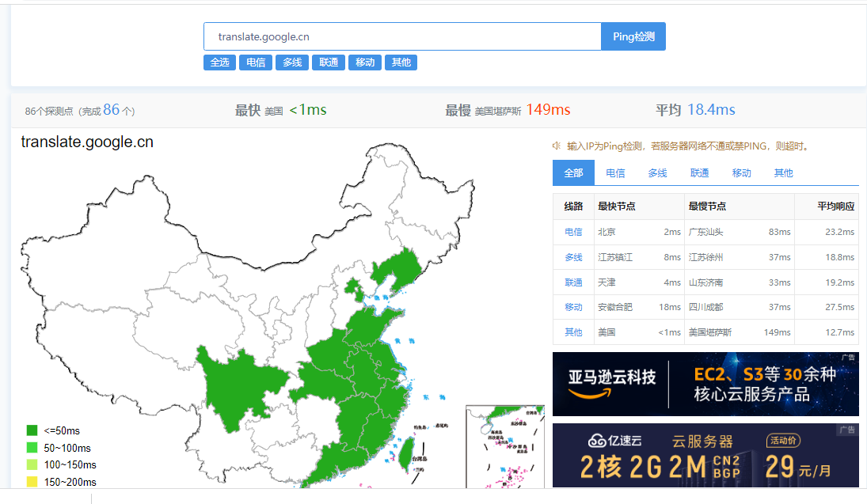Click the 149ms slowest summary value
This screenshot has height=504, width=867.
(x=548, y=109)
